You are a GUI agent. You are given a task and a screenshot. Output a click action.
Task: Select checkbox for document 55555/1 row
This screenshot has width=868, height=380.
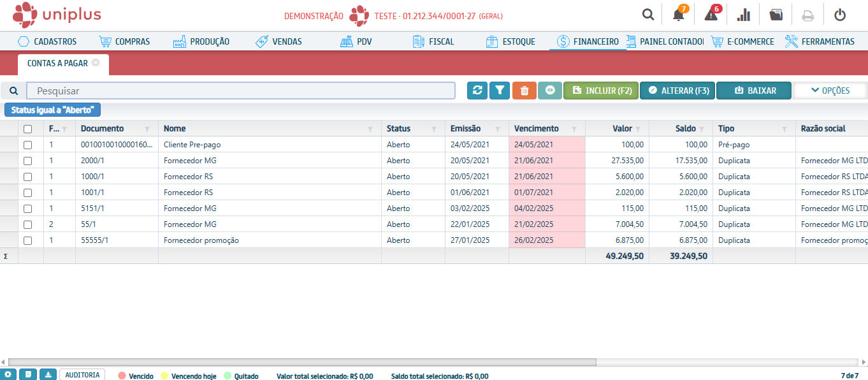[27, 240]
